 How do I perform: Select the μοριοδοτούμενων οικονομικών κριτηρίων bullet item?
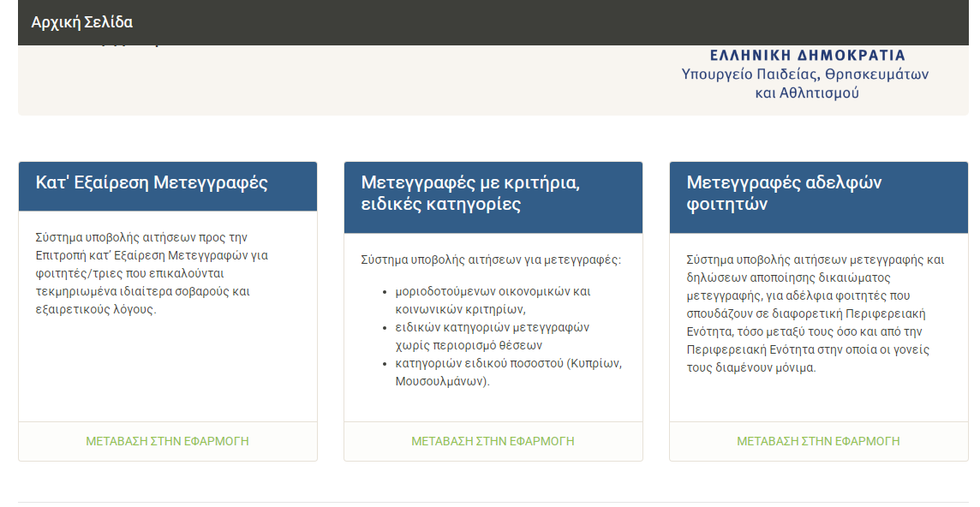[493, 300]
